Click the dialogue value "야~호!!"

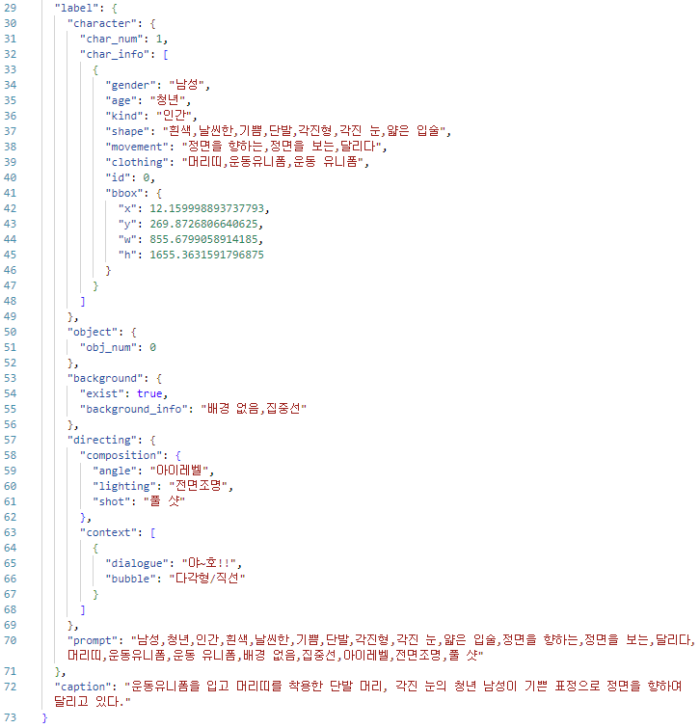[x=209, y=563]
